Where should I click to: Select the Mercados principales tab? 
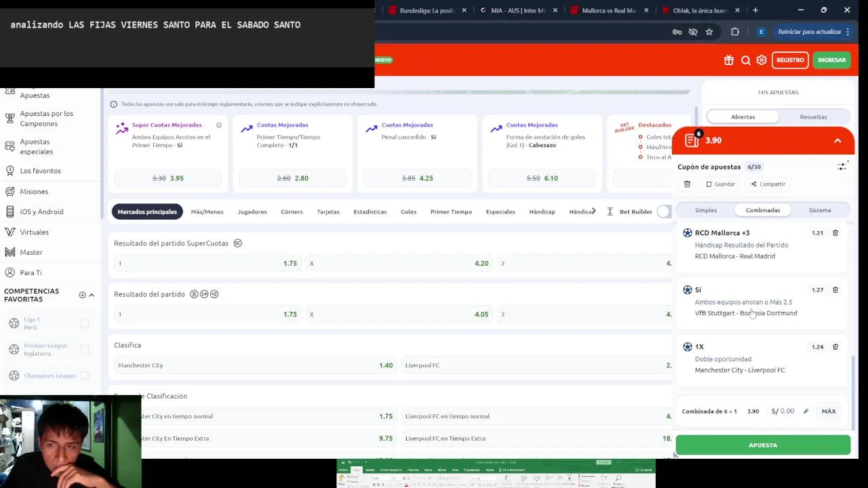pos(147,211)
